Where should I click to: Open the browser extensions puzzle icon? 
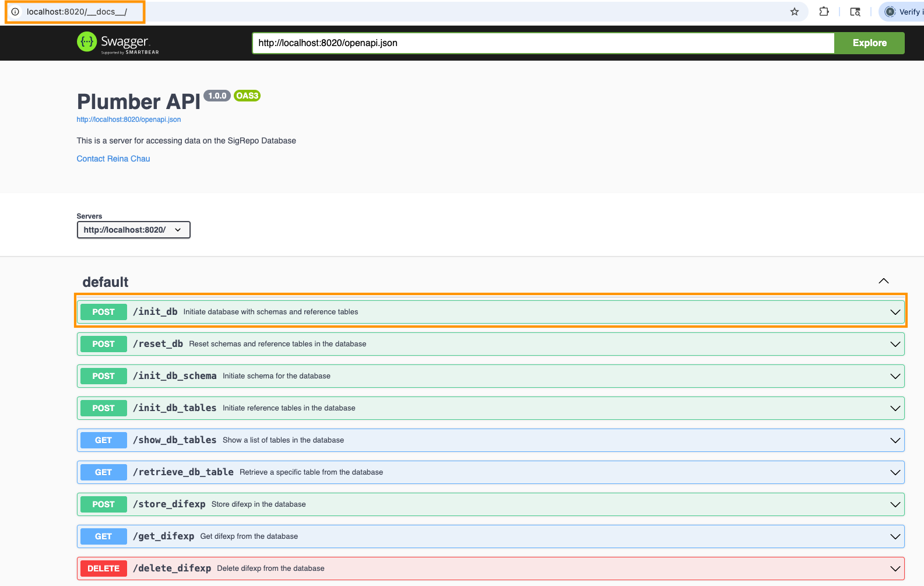click(x=824, y=12)
